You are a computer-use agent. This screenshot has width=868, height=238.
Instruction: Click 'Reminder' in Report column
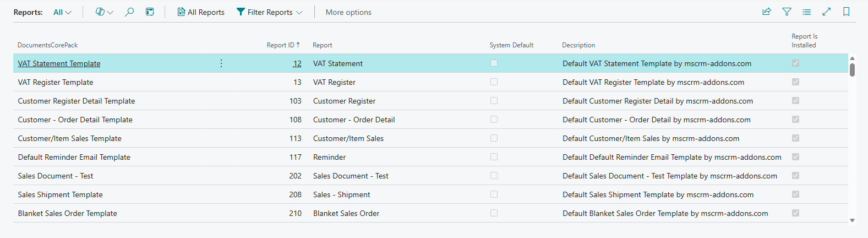(x=330, y=157)
